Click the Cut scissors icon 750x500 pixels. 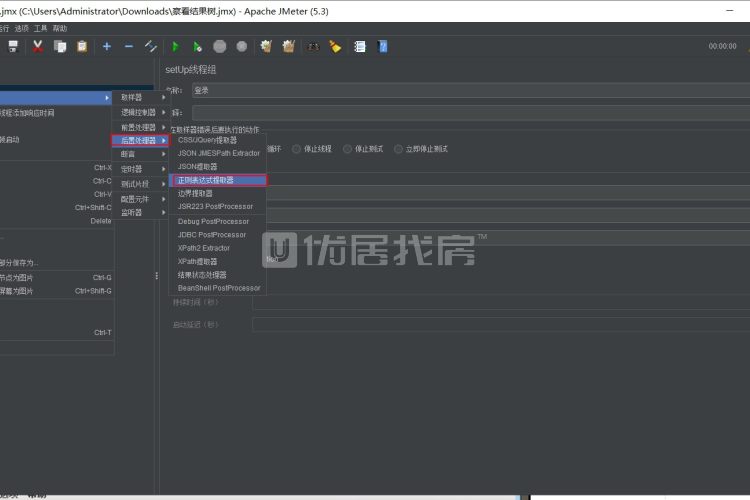(37, 46)
